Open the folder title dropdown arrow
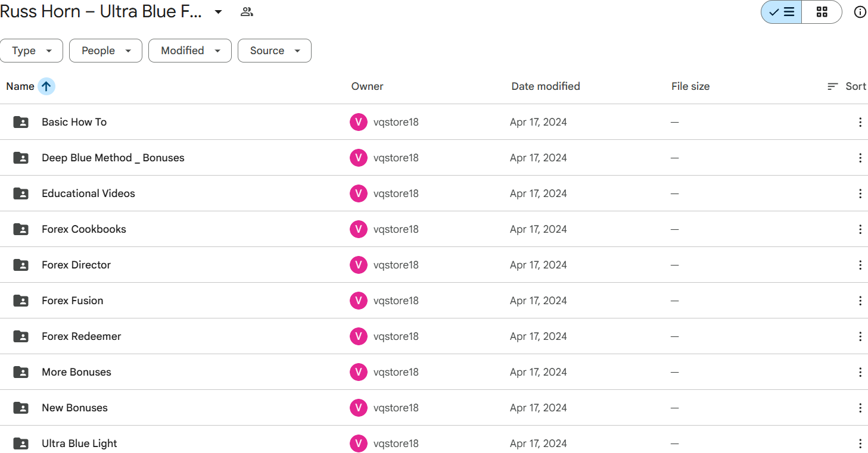 click(219, 12)
